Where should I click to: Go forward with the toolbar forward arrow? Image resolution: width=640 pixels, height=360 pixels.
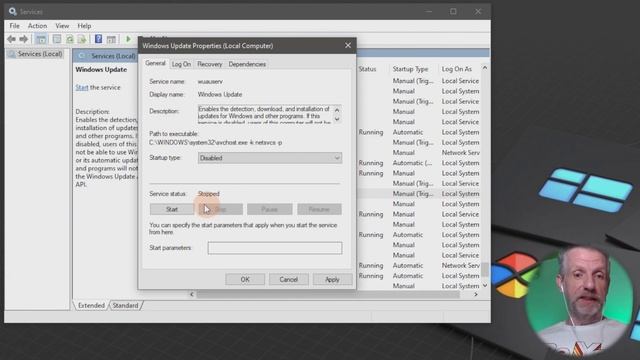(x=24, y=39)
